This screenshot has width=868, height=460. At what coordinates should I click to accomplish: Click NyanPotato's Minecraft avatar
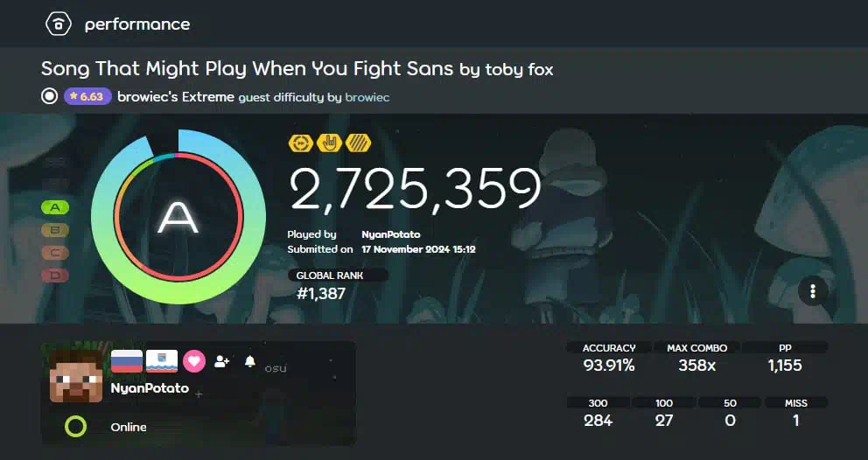click(x=76, y=376)
